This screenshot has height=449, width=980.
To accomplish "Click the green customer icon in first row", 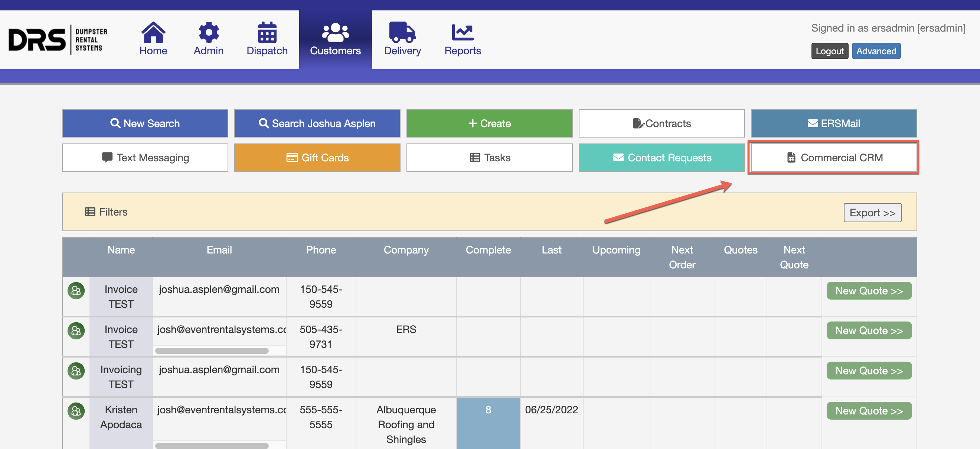I will (x=76, y=291).
